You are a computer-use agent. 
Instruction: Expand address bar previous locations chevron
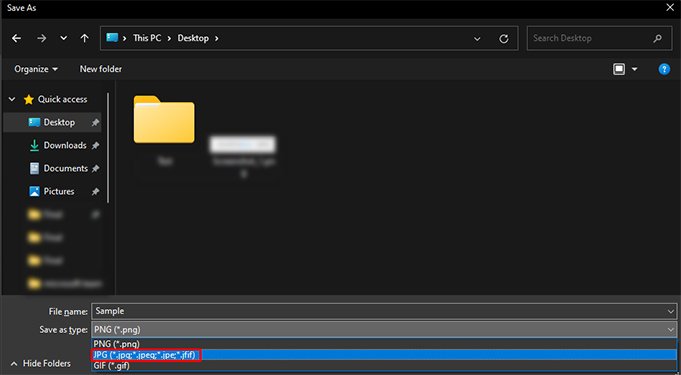tap(477, 39)
